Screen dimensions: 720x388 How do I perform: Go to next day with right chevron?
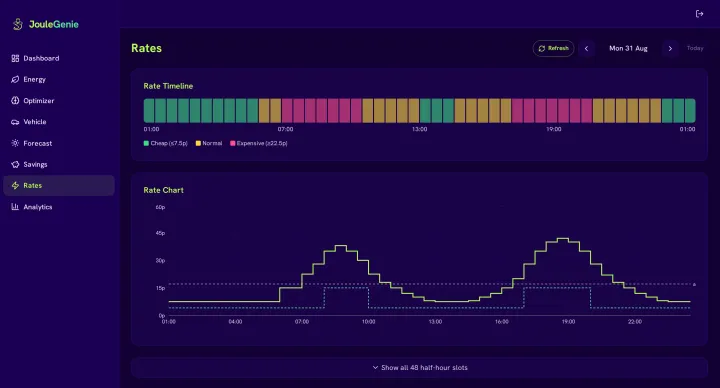coord(670,48)
